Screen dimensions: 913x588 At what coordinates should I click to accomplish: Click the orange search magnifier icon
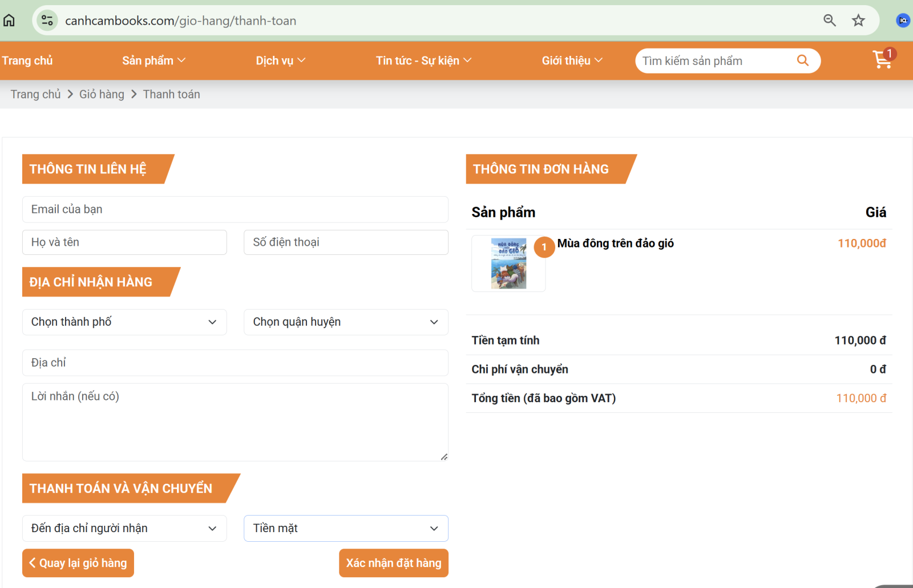click(x=802, y=60)
